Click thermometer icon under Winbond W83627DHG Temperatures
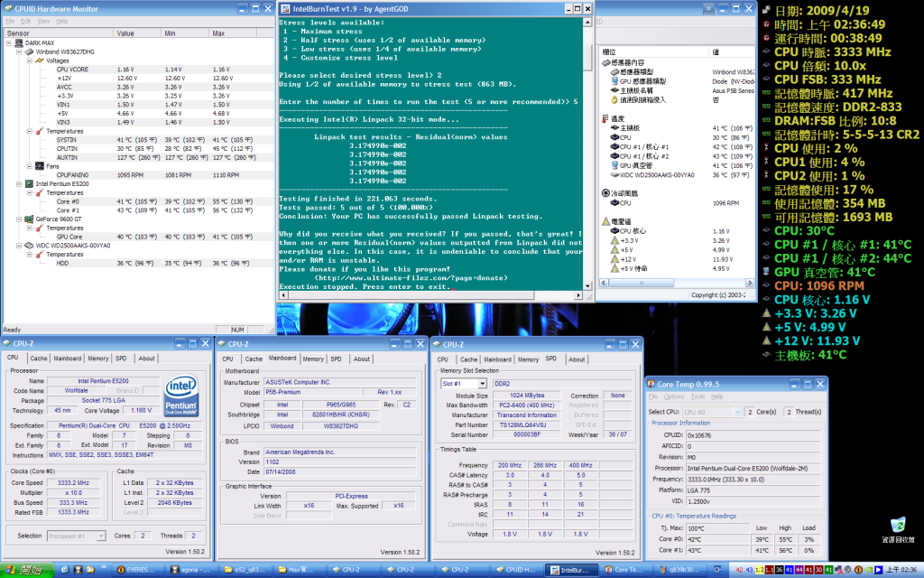 [x=40, y=131]
